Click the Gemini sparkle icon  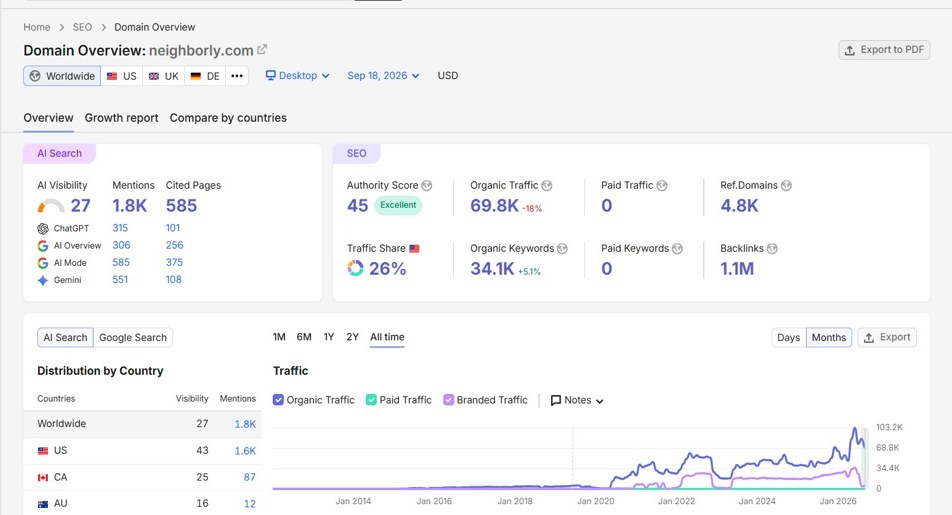(42, 280)
